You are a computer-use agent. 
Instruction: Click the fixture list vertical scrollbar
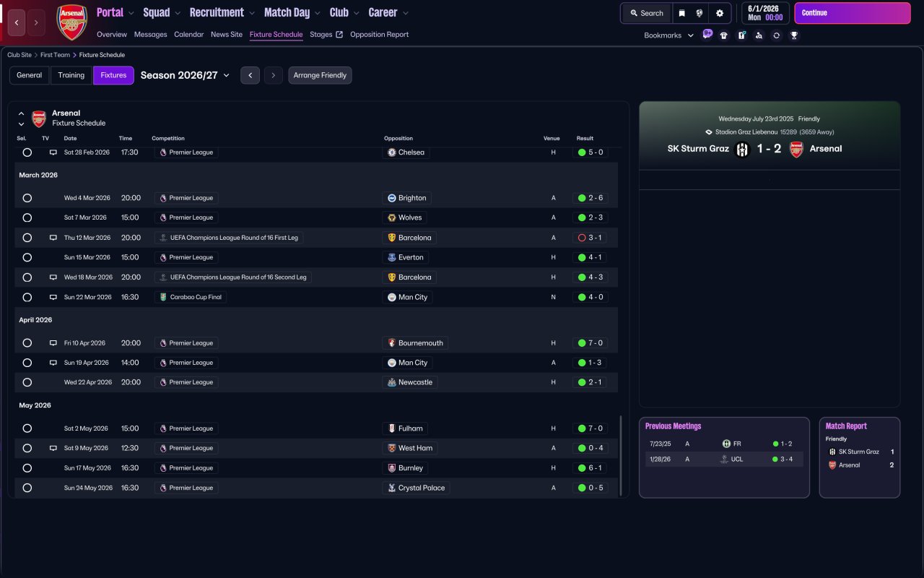pos(621,455)
